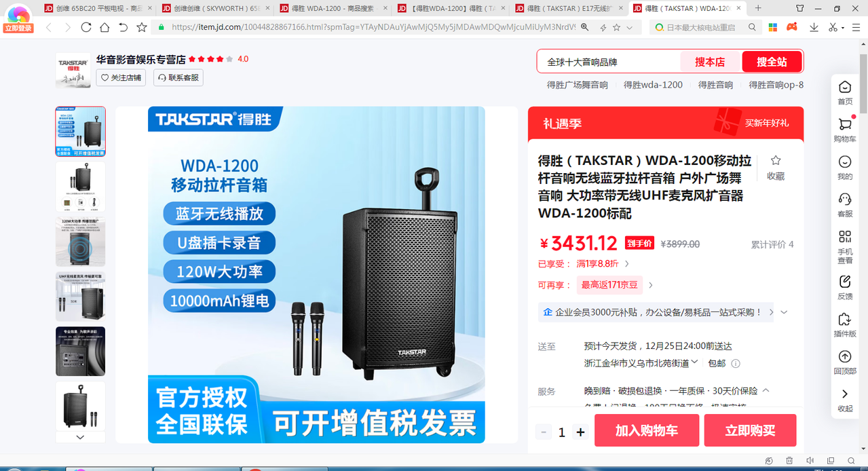868x471 pixels.
Task: Collapse the 服务 details chevron
Action: click(766, 390)
